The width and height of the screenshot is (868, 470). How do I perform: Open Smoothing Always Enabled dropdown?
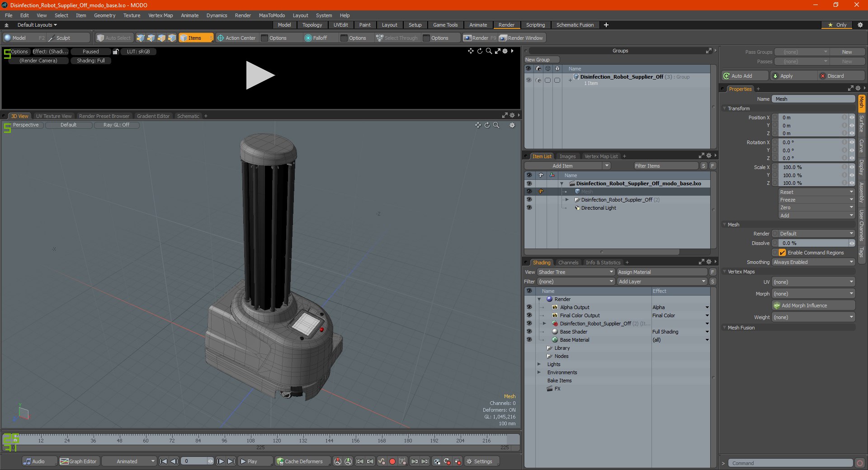pyautogui.click(x=813, y=262)
